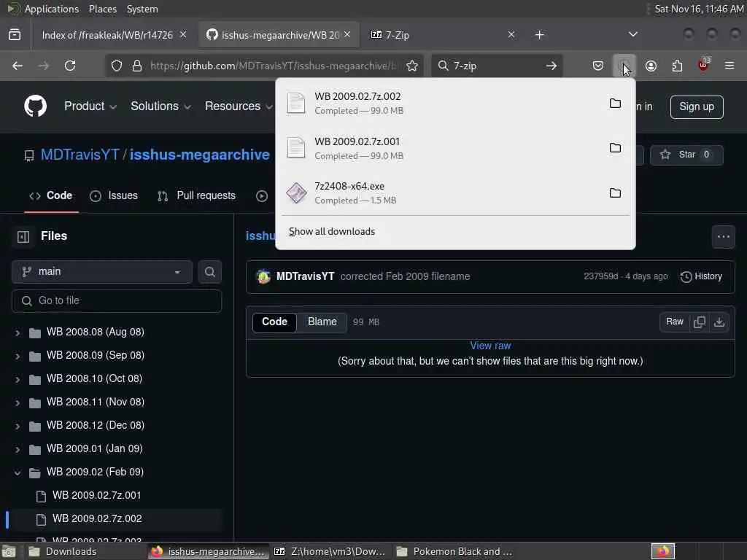Open Firefox account icon
Viewport: 747px width, 560px height.
651,66
